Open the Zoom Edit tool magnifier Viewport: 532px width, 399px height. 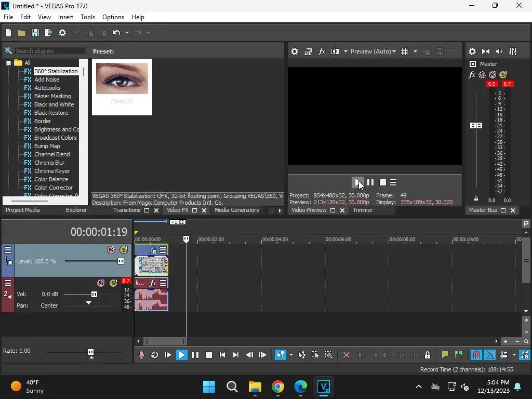328,355
